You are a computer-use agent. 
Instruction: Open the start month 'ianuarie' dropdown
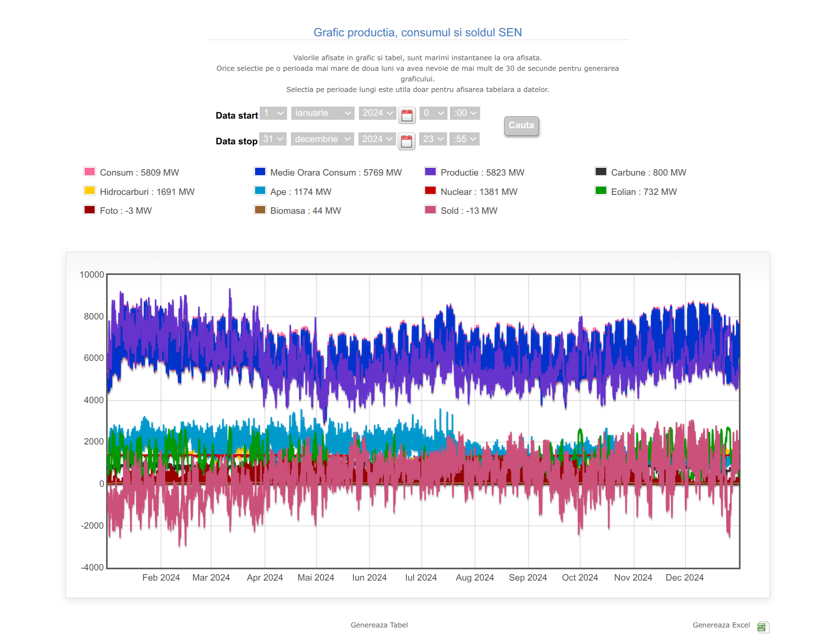tap(323, 113)
